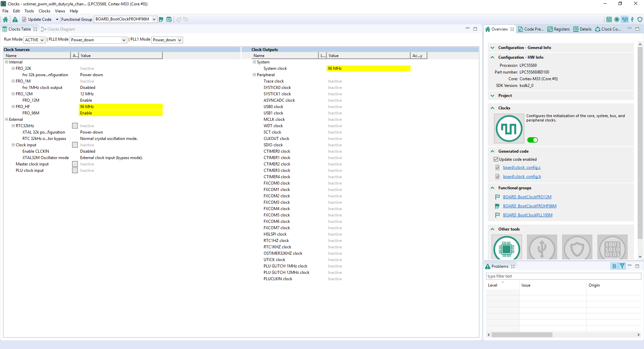The image size is (644, 349).
Task: Open the Clocks menu
Action: (x=44, y=11)
